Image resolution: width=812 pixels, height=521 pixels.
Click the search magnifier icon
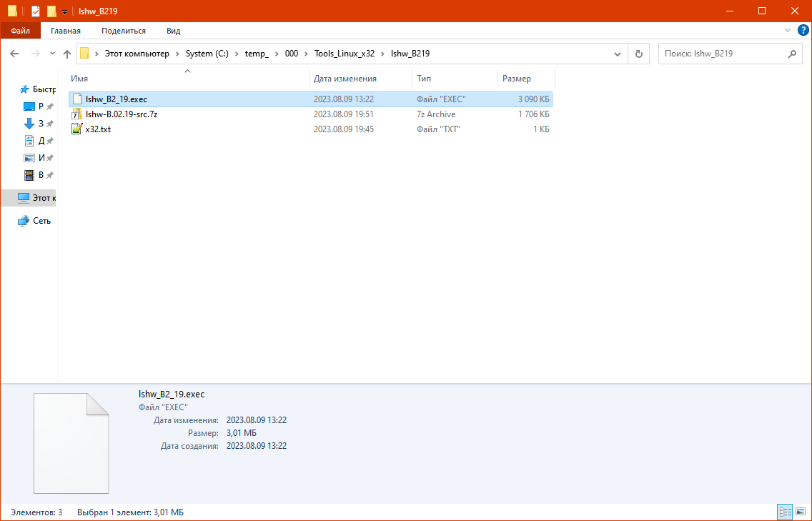pyautogui.click(x=792, y=54)
